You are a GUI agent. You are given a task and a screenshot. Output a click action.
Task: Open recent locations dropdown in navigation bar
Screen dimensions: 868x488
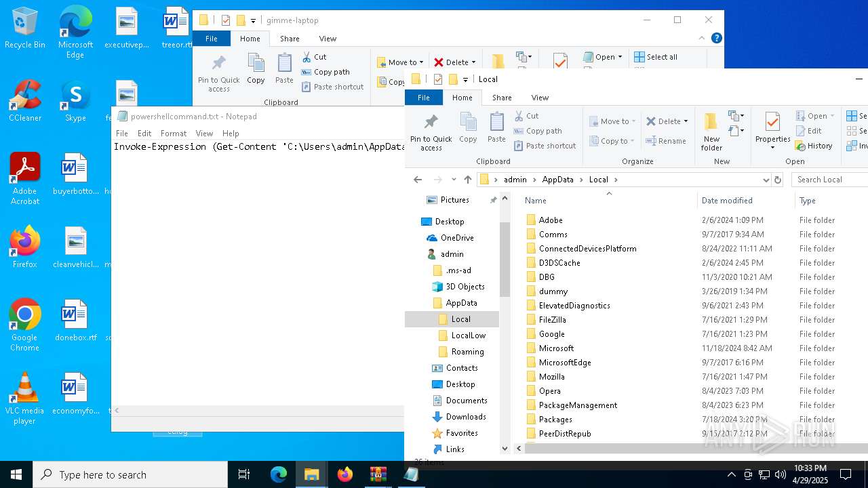pyautogui.click(x=454, y=180)
